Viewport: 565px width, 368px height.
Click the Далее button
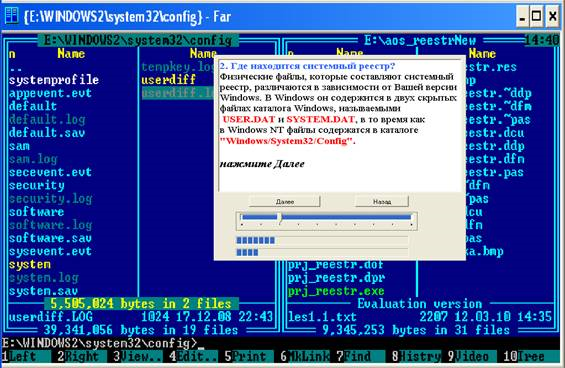(284, 201)
